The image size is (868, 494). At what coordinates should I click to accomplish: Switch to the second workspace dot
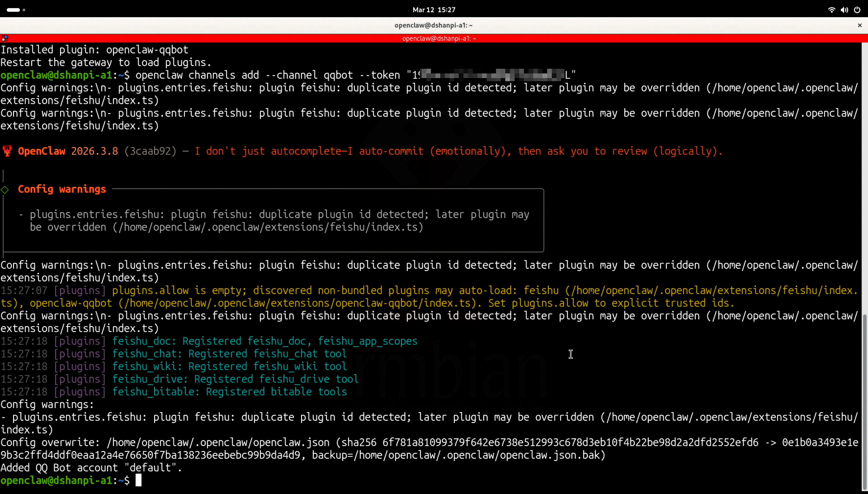(24, 10)
